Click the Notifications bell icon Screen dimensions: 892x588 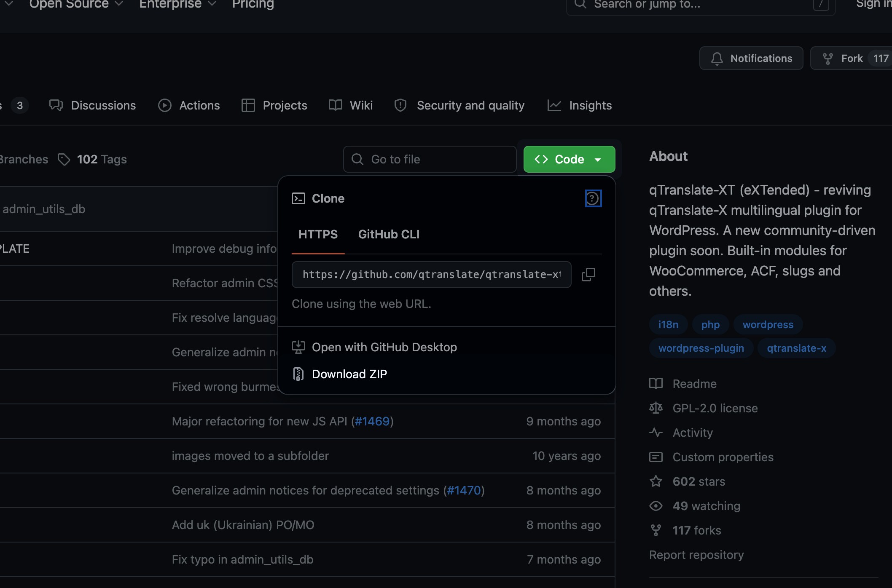tap(717, 59)
